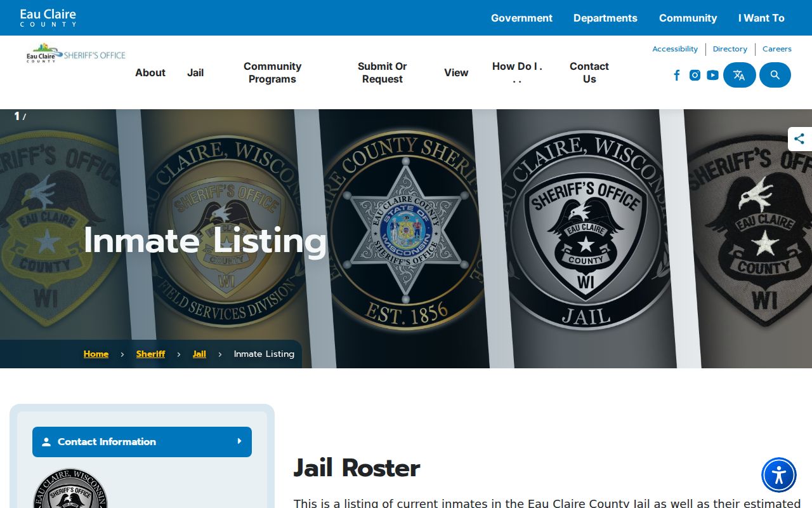Open the I Want To menu
812x508 pixels.
[x=761, y=18]
